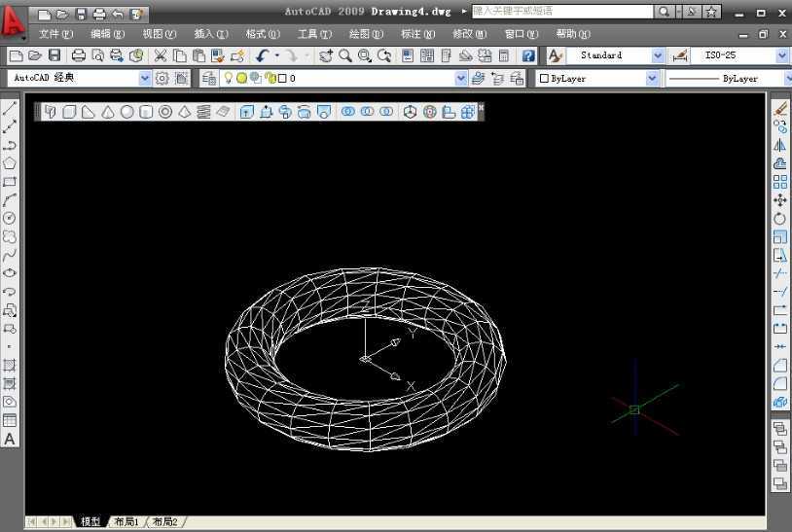Screen dimensions: 792x532
Task: Open the Help question mark icon
Action: (528, 55)
